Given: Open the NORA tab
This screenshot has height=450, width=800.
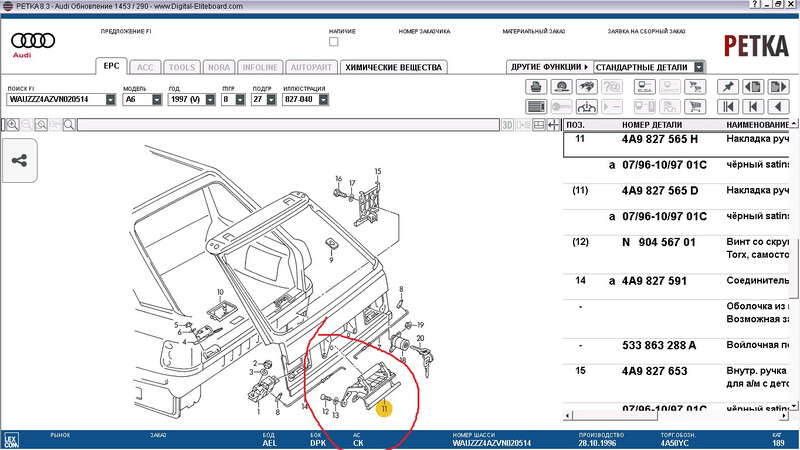Looking at the screenshot, I should point(219,67).
